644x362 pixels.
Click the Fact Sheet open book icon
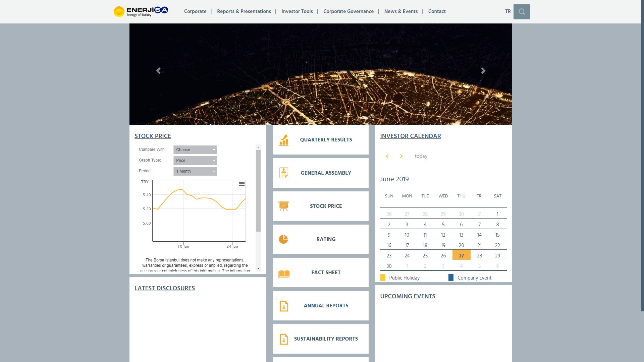point(284,274)
